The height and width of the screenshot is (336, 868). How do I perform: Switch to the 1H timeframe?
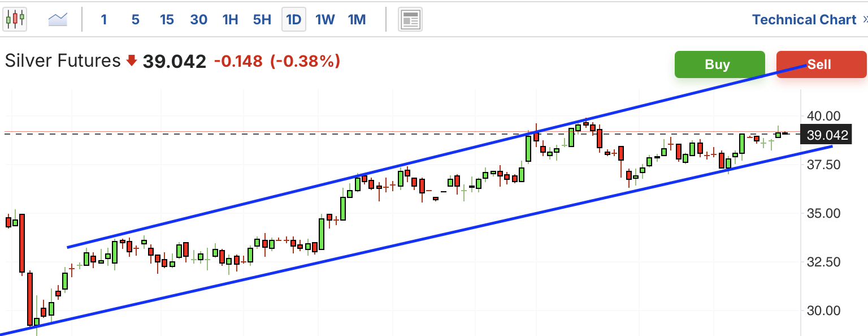coord(230,20)
